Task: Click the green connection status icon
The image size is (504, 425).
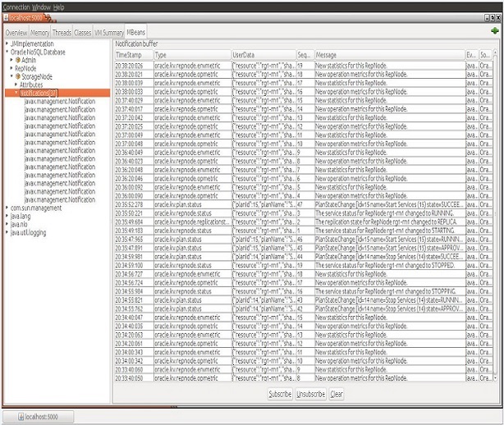Action: coord(494,31)
